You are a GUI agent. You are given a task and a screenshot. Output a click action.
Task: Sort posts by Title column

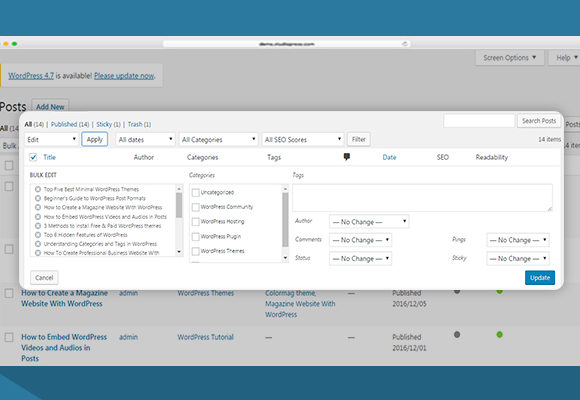[x=50, y=157]
